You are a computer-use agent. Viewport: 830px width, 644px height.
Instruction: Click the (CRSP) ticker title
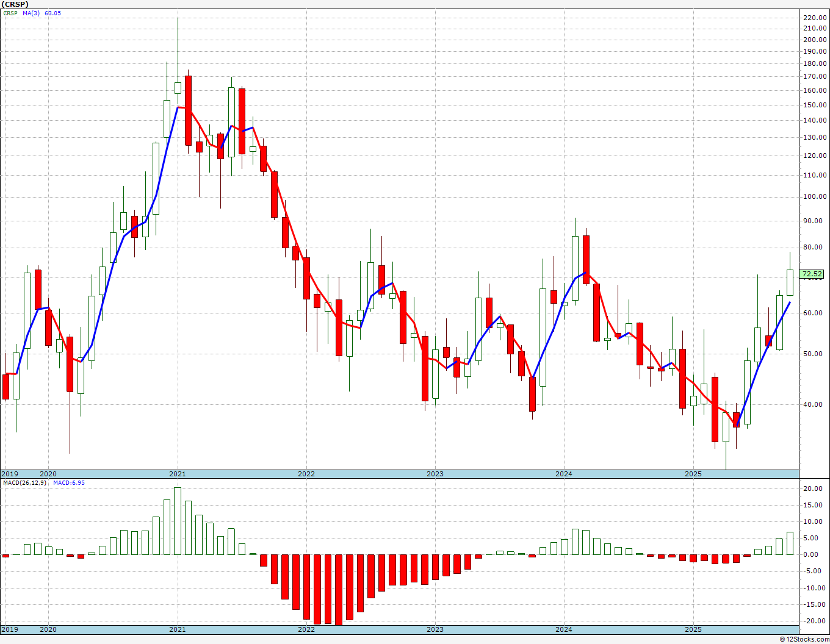click(15, 4)
